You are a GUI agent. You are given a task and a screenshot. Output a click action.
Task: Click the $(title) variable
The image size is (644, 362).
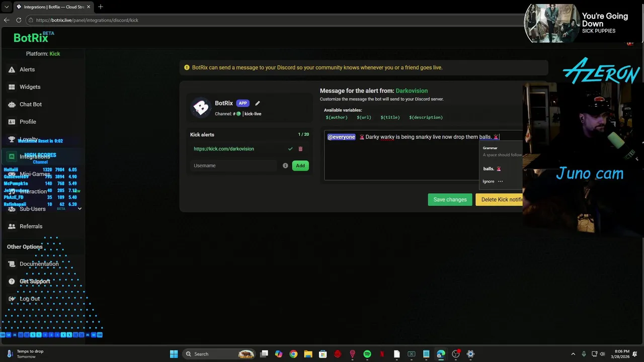pos(390,117)
